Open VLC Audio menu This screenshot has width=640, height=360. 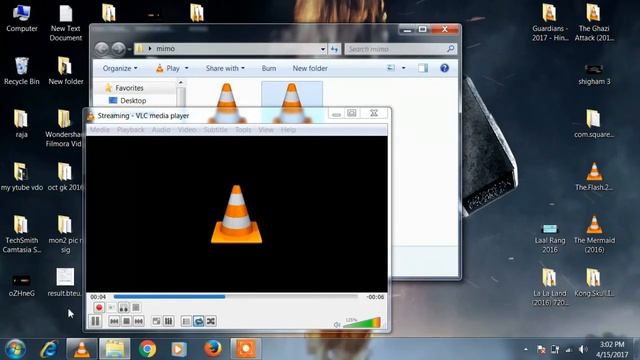click(161, 130)
